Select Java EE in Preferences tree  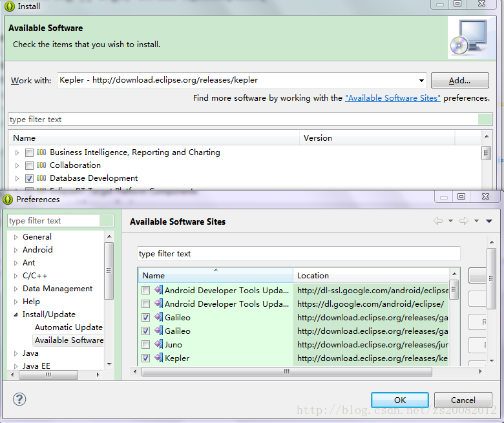tap(36, 366)
